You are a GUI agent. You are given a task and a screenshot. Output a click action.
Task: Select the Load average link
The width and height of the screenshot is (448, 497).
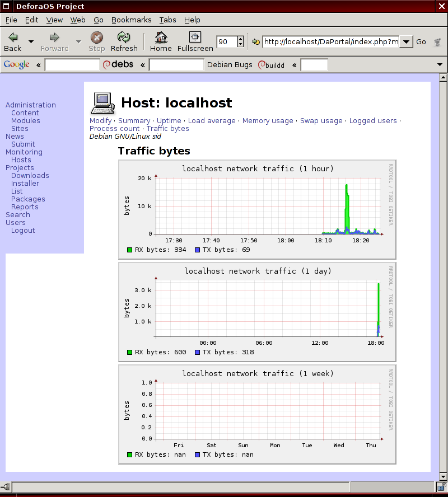(212, 120)
